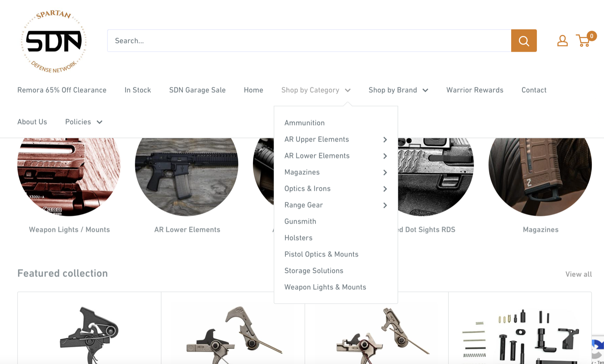The image size is (604, 364).
Task: Open AR Lower Elements rifle circle image
Action: point(186,177)
